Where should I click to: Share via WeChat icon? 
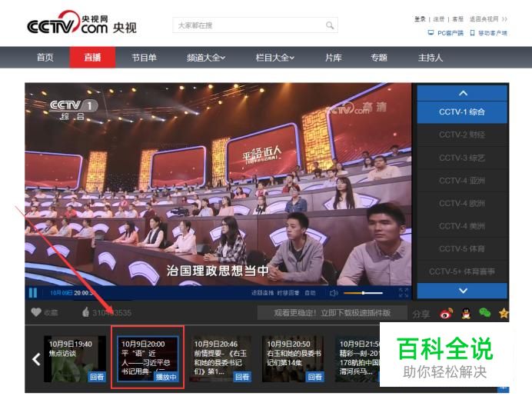(x=485, y=313)
